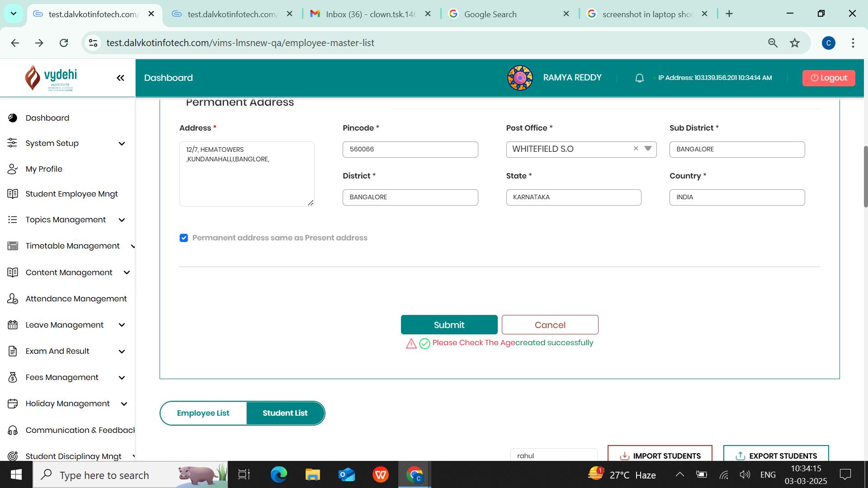Viewport: 868px width, 488px height.
Task: Click the Cancel button
Action: [x=550, y=325]
